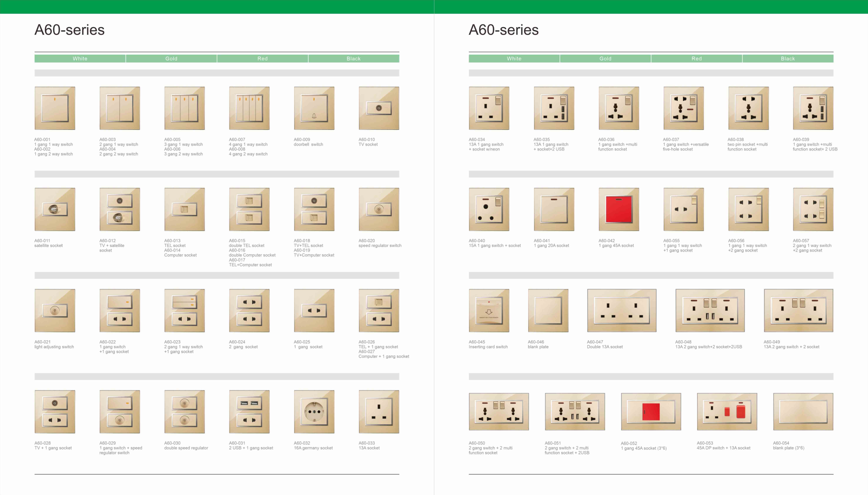Click the A60-012 TV + satellite socket image
The width and height of the screenshot is (868, 495).
click(x=120, y=209)
